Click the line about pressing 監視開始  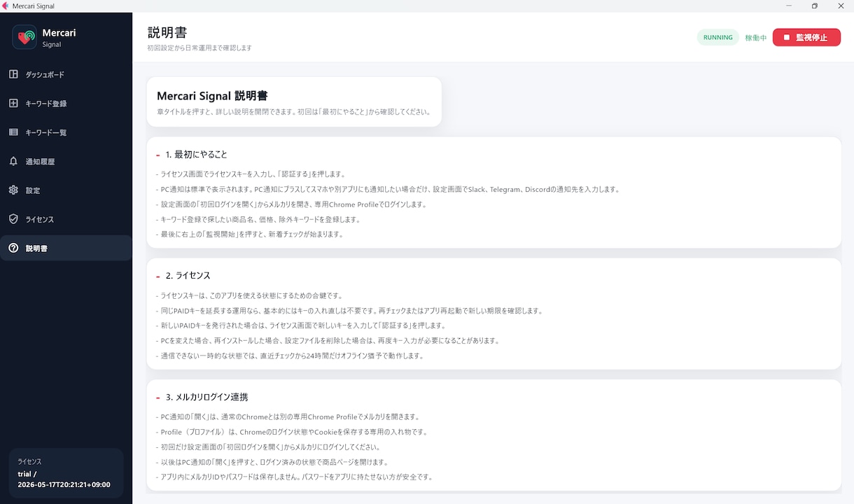coord(250,234)
